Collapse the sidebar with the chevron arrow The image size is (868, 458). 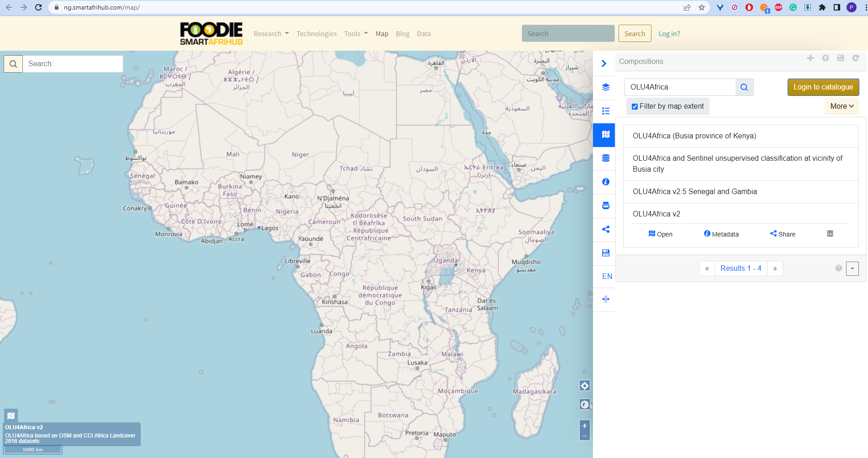604,63
